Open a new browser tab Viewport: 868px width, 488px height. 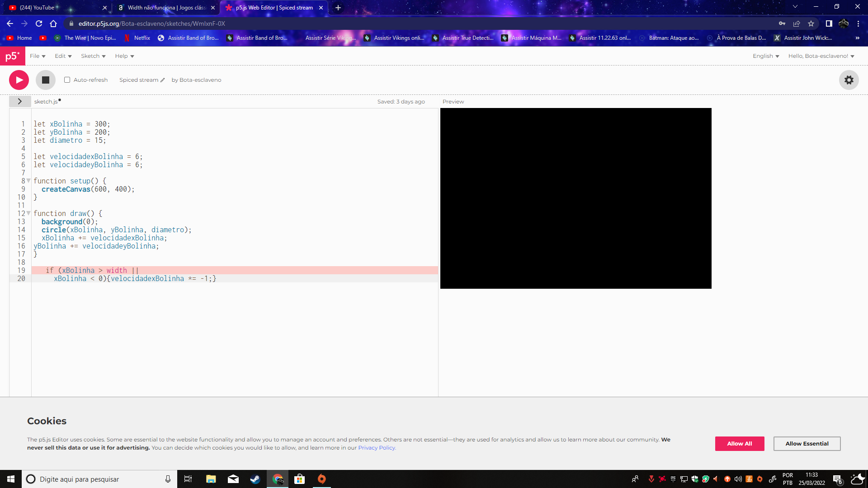[x=338, y=8]
